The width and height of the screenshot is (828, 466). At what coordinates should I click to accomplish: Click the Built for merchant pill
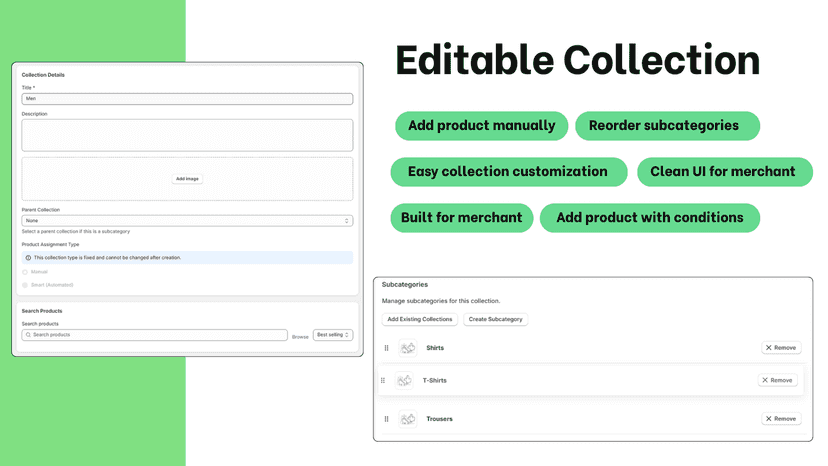tap(462, 218)
